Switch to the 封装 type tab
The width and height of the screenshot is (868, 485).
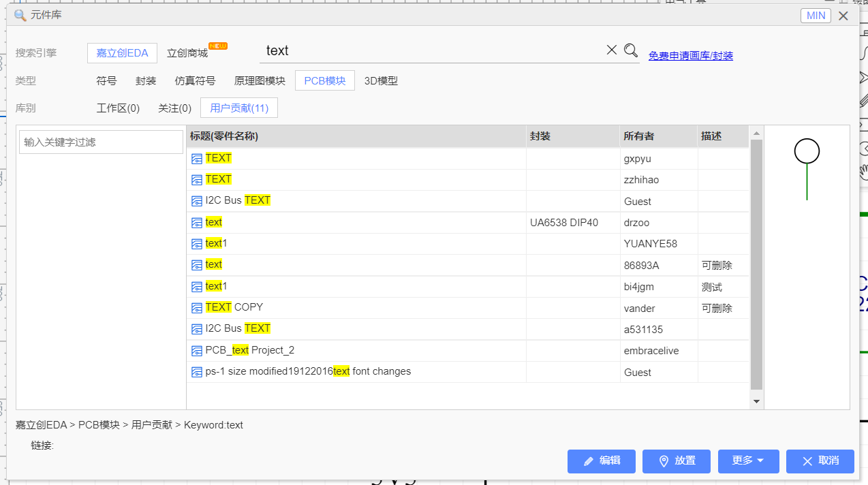tap(146, 81)
